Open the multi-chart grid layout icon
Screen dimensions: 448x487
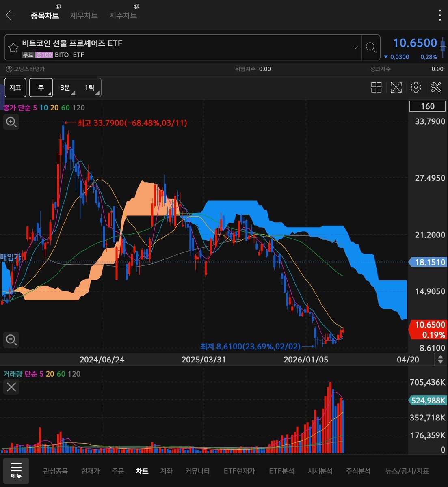pos(377,87)
